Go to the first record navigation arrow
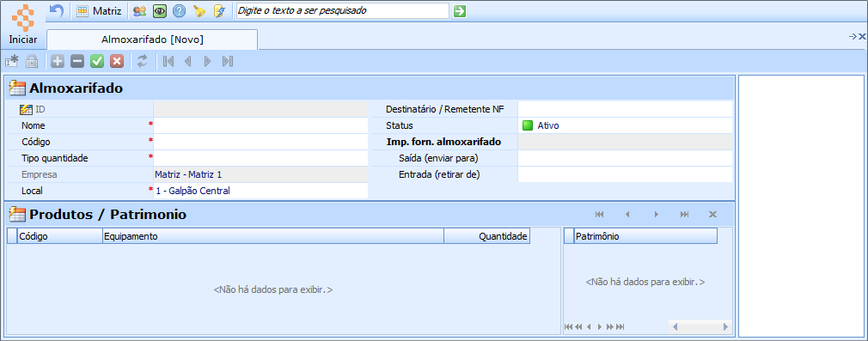The width and height of the screenshot is (868, 341). [168, 62]
